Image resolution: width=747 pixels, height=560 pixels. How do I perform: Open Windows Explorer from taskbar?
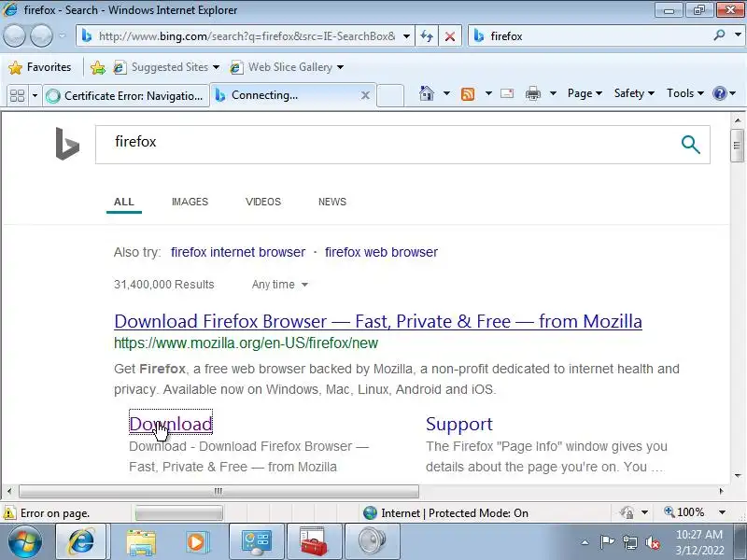[141, 542]
